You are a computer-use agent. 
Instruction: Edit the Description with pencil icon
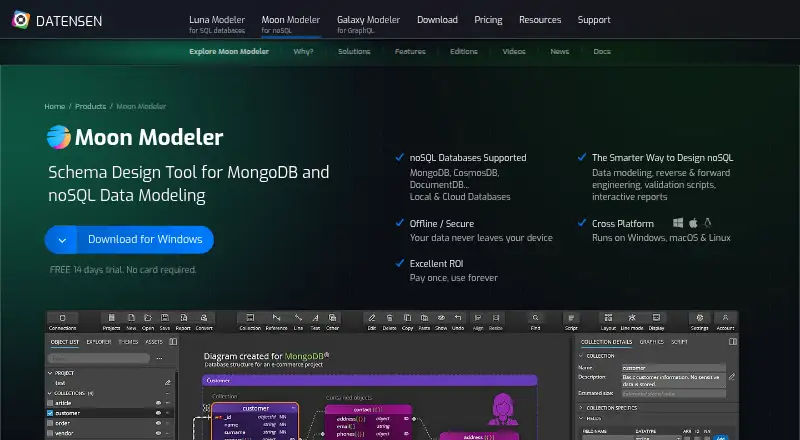coord(732,377)
